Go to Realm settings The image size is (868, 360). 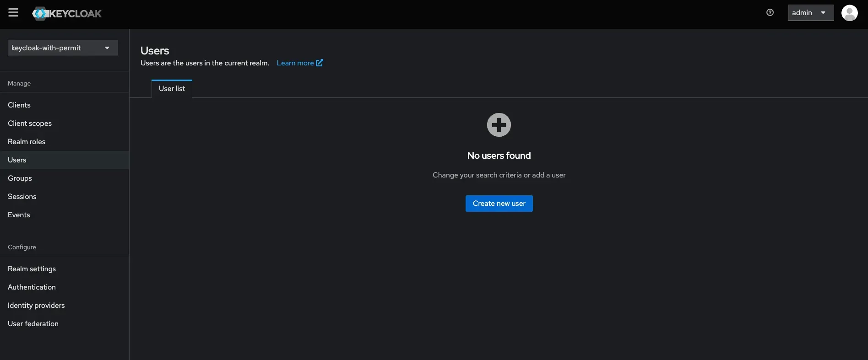tap(32, 269)
